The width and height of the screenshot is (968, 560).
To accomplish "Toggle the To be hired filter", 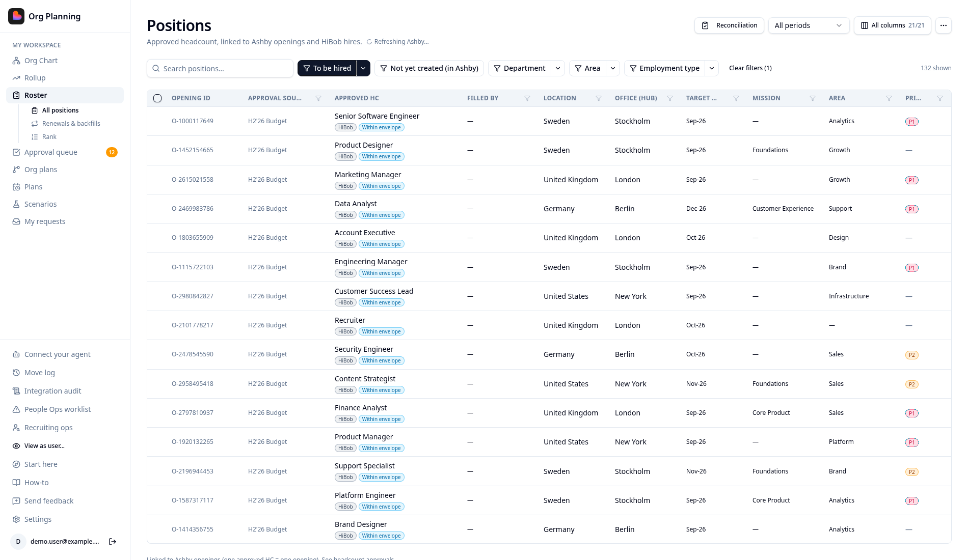I will (x=327, y=68).
